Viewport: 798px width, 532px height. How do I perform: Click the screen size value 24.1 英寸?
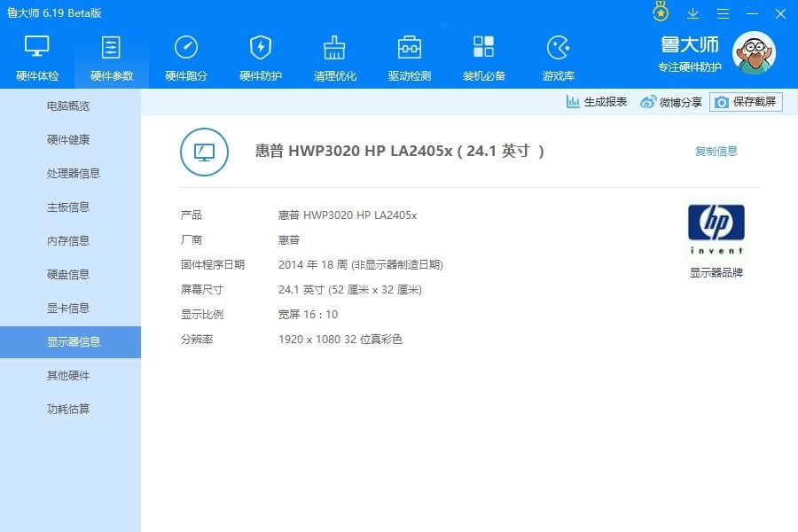coord(301,290)
